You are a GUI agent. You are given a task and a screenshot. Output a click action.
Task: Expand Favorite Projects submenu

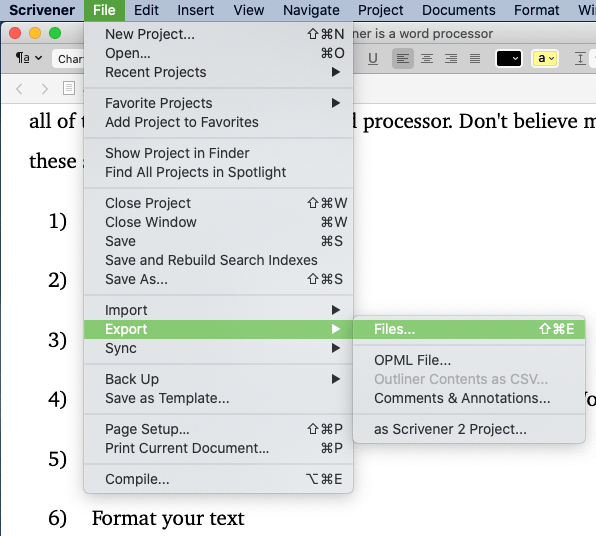219,103
